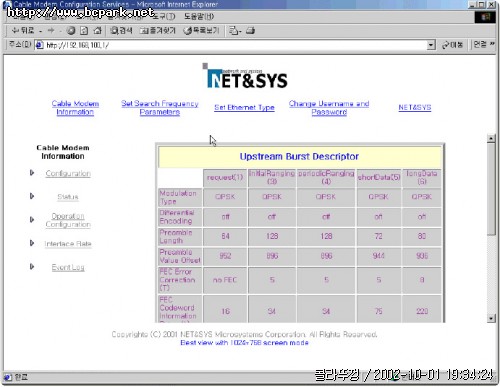Viewport: 500px width, 387px height.
Task: Click the status bar Done (완료) icon
Action: (7, 377)
